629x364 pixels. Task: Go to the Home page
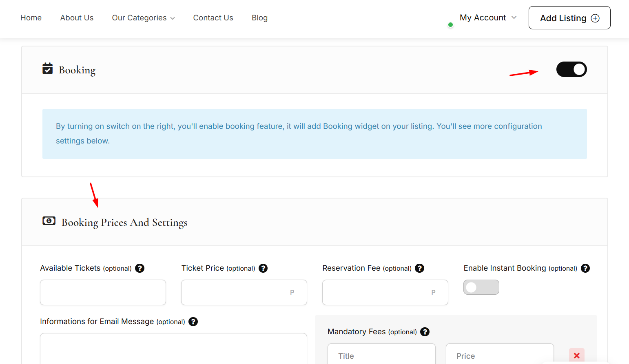point(31,18)
